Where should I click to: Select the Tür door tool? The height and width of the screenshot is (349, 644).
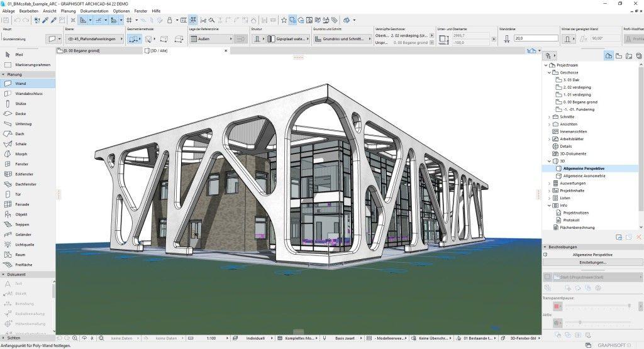pyautogui.click(x=28, y=194)
